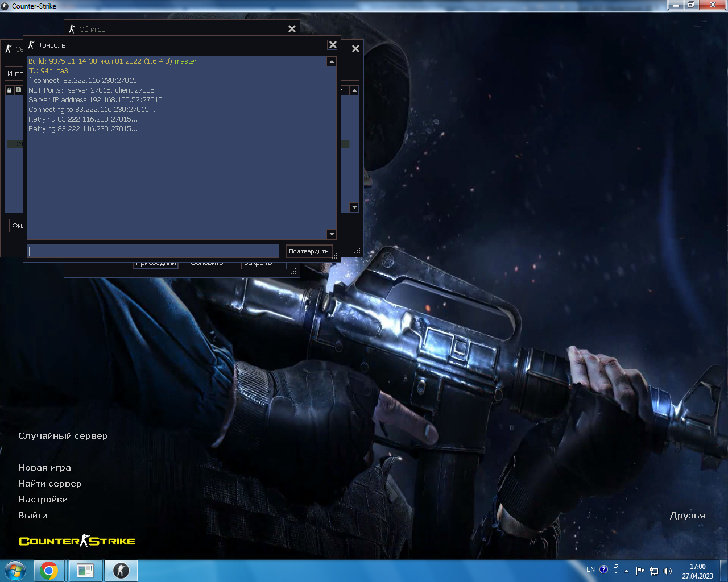Click the Консоль title text
The width and height of the screenshot is (728, 582).
[52, 45]
